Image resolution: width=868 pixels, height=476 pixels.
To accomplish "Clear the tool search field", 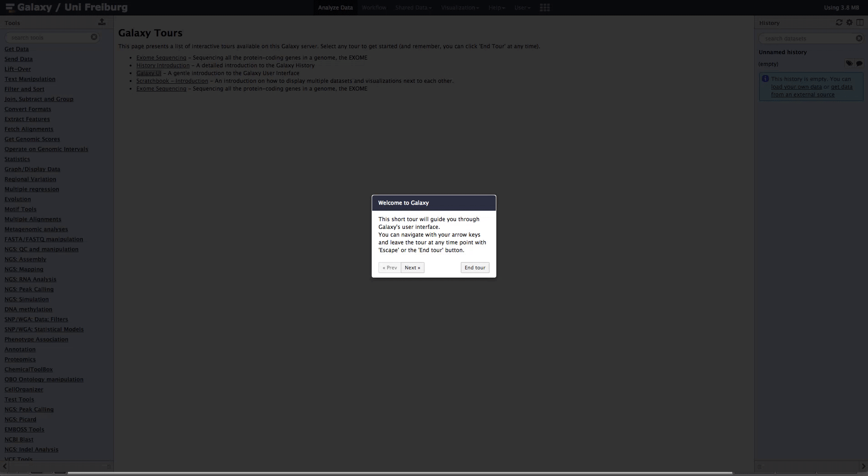I will point(94,37).
